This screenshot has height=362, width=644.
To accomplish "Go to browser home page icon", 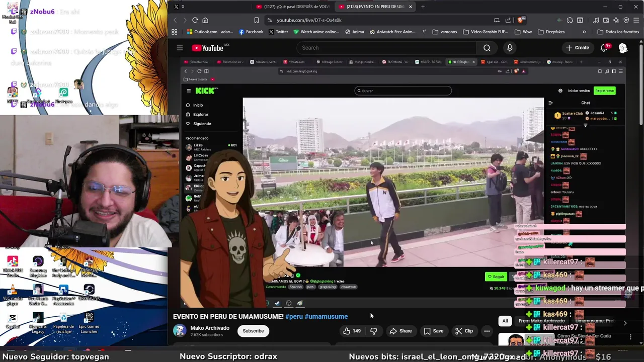I will pyautogui.click(x=205, y=20).
